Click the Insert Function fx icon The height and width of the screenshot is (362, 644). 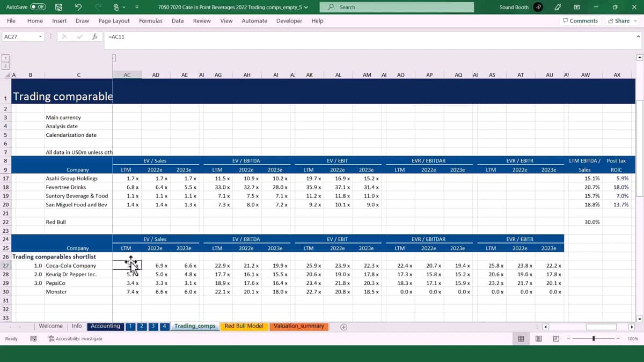coord(94,36)
